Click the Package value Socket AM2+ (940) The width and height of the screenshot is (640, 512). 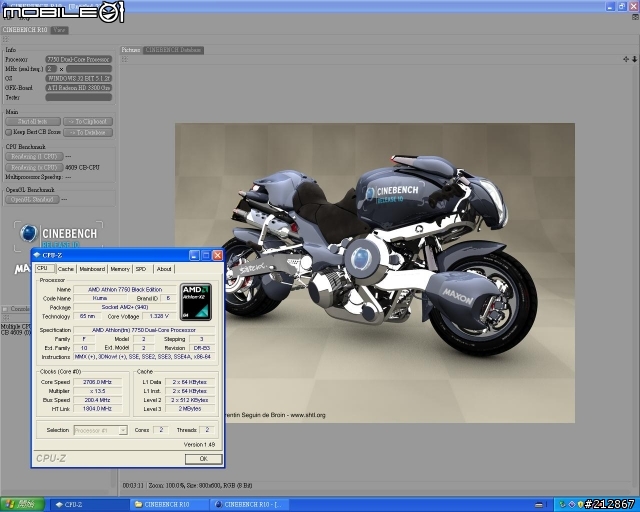pos(125,307)
